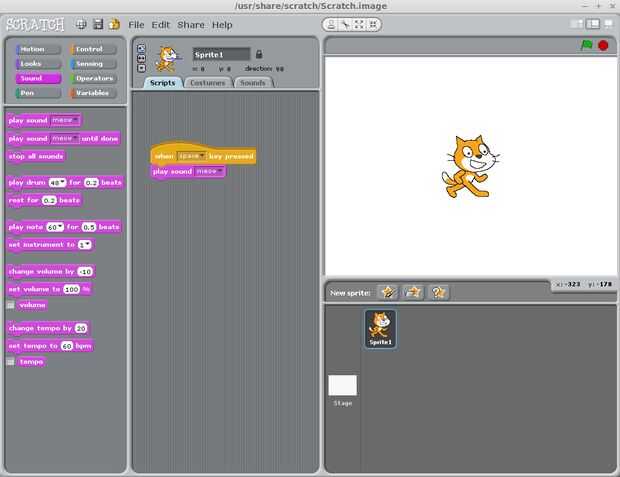The image size is (620, 477).
Task: Open the Help menu
Action: pos(222,25)
